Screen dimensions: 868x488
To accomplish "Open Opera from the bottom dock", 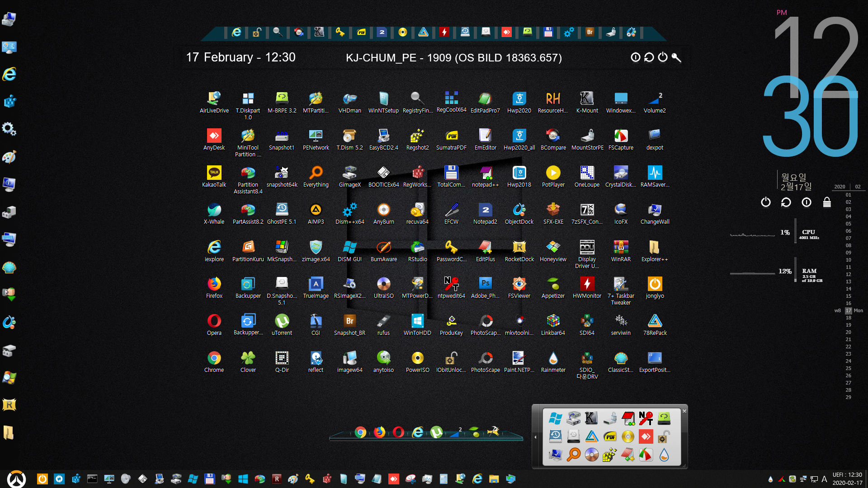I will [398, 432].
